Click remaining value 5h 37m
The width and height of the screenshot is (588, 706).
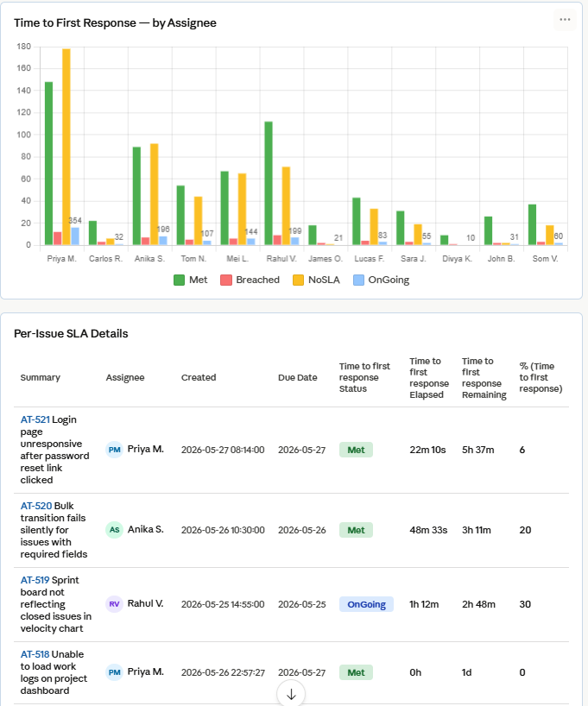(x=478, y=450)
